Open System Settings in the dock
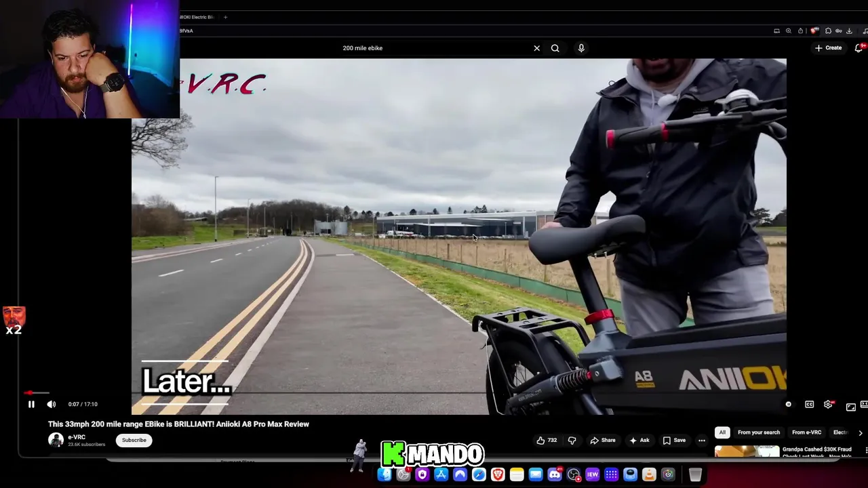 (403, 474)
